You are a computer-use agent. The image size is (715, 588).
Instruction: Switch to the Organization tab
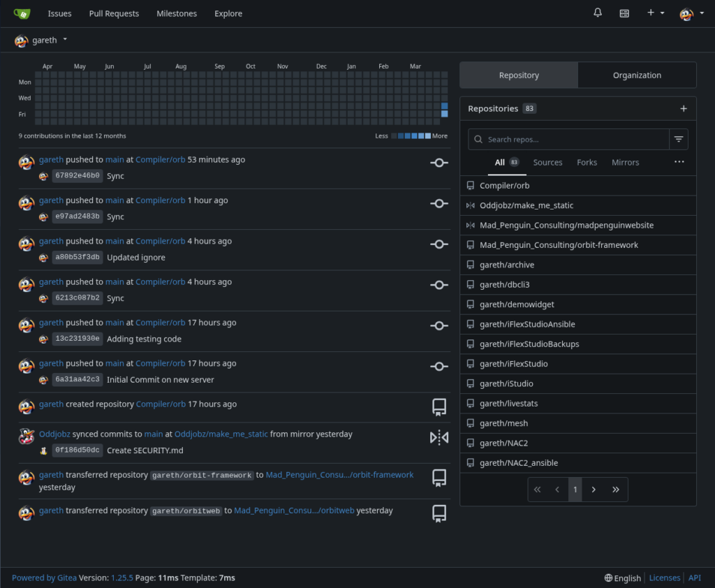pos(637,75)
